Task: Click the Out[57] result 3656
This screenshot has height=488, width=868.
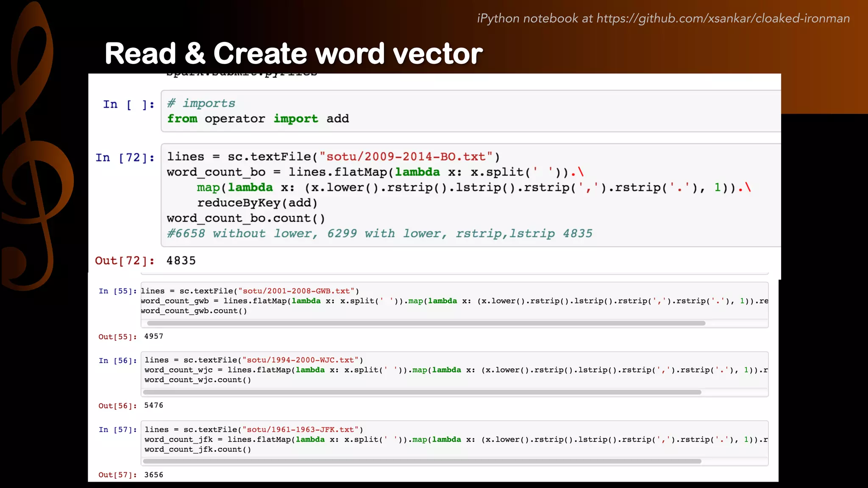Action: pyautogui.click(x=153, y=475)
